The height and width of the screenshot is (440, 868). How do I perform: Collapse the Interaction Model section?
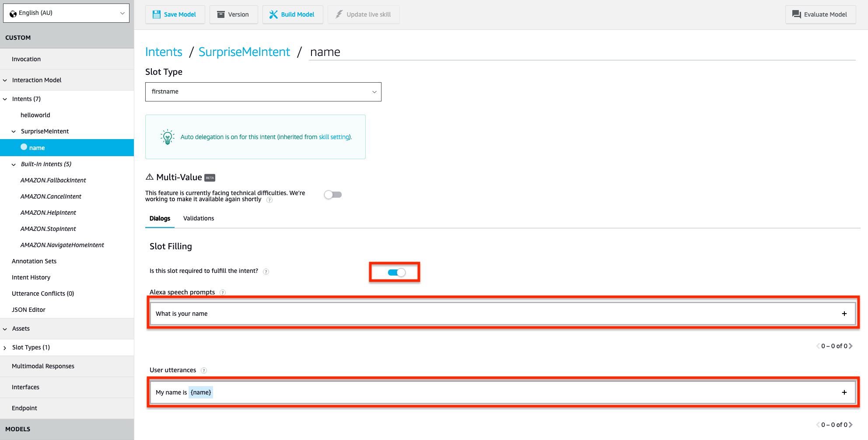pyautogui.click(x=5, y=80)
